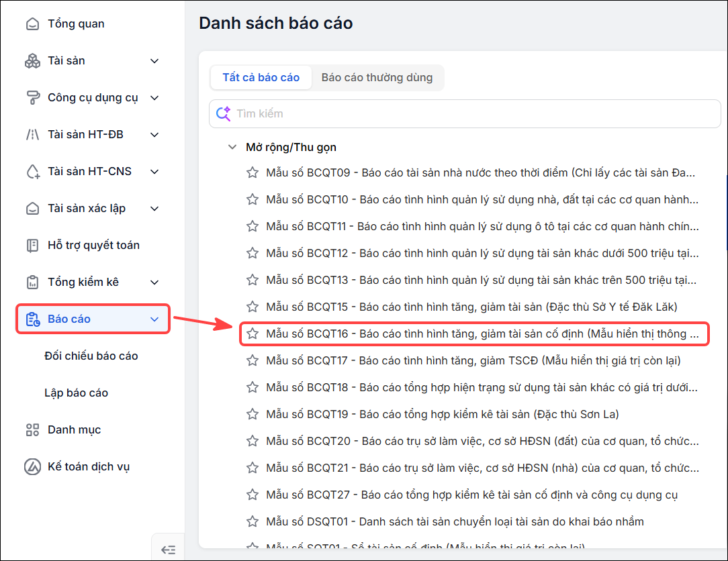
Task: Open BCQT17 báo cáo tăng giảm TSCĐ
Action: point(473,360)
